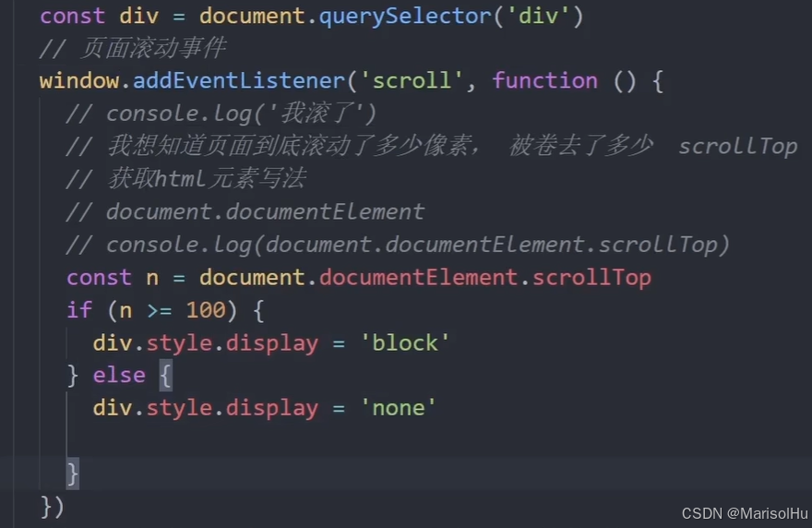The height and width of the screenshot is (528, 812).
Task: Click the '>=' operator in the if condition
Action: (159, 310)
